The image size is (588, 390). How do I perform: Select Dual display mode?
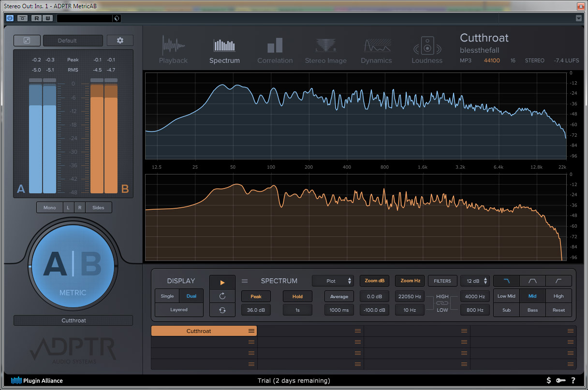click(x=191, y=296)
